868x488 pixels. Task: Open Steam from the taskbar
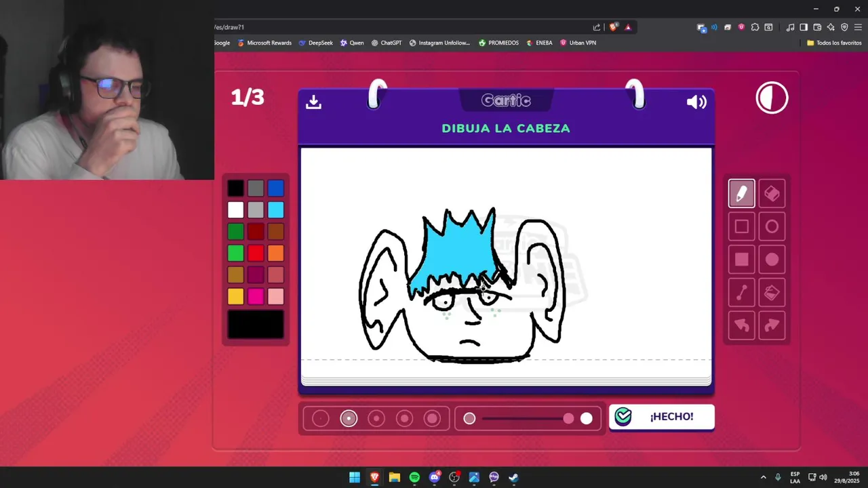(x=514, y=477)
